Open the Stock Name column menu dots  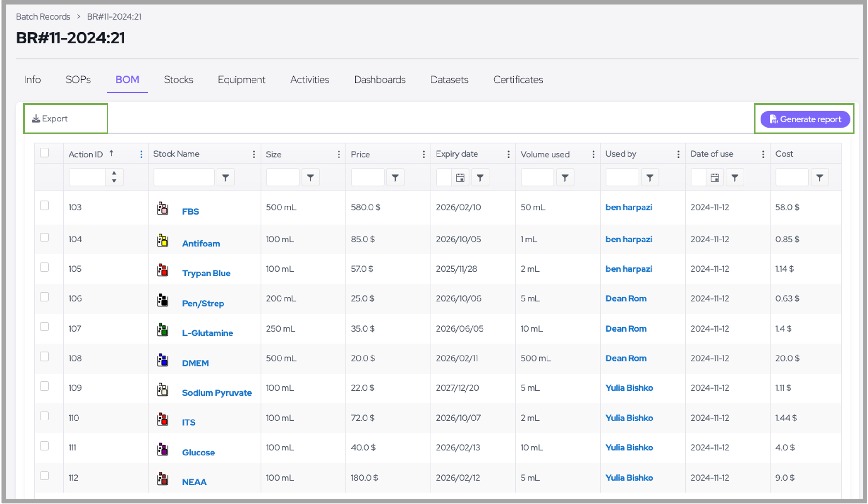(254, 154)
